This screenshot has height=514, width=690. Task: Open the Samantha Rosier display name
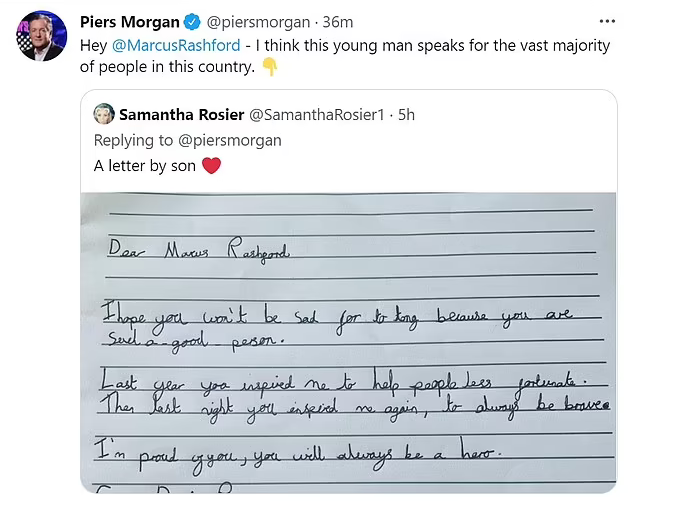tap(180, 114)
